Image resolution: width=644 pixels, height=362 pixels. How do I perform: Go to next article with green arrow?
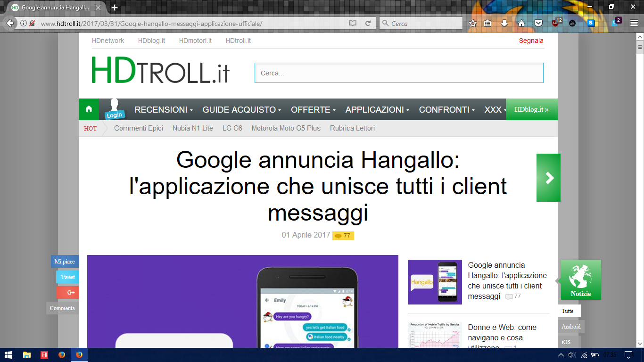click(x=548, y=178)
